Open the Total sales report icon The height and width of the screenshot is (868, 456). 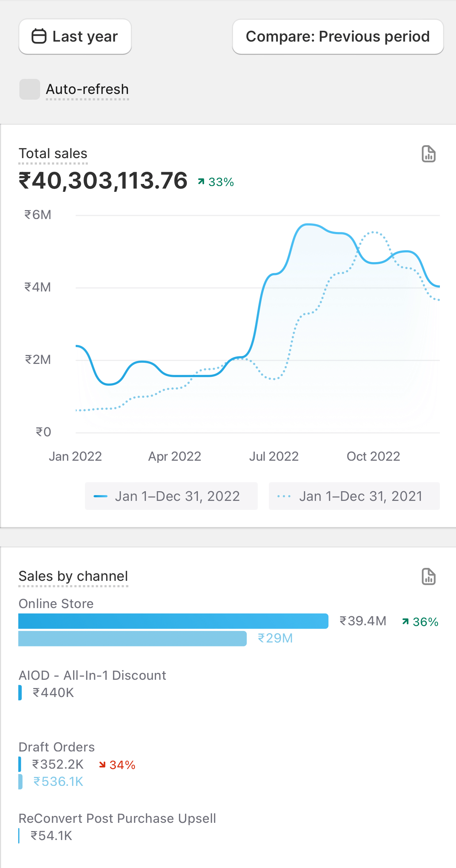click(428, 154)
